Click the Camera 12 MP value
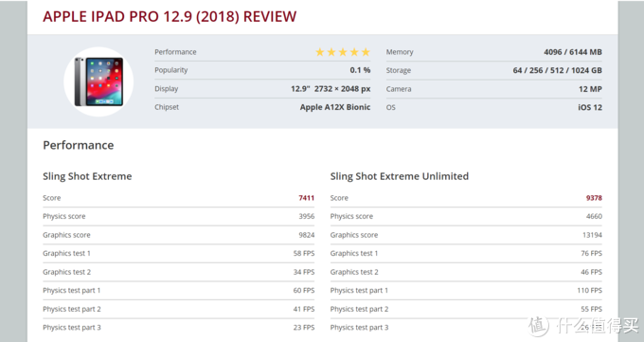644x342 pixels. tap(590, 89)
